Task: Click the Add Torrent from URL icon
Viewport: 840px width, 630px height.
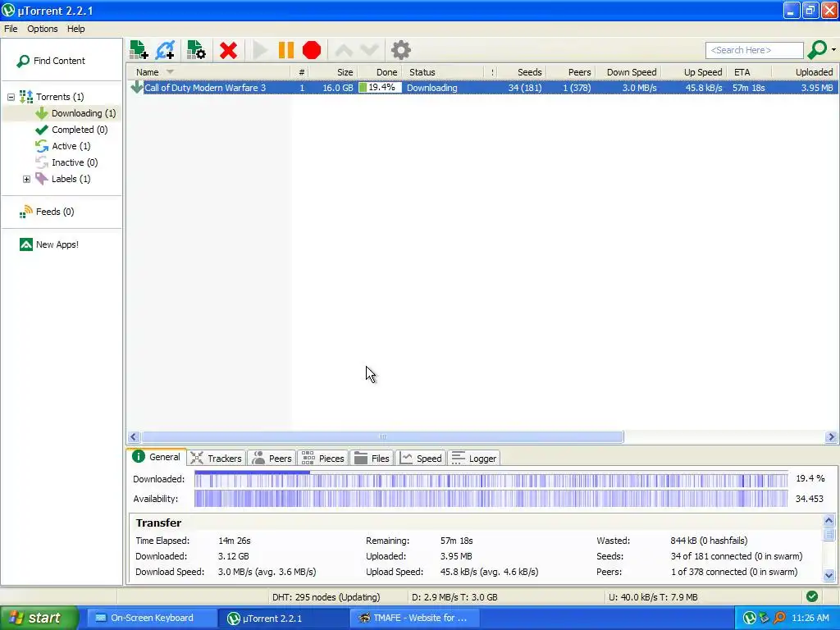Action: point(165,50)
